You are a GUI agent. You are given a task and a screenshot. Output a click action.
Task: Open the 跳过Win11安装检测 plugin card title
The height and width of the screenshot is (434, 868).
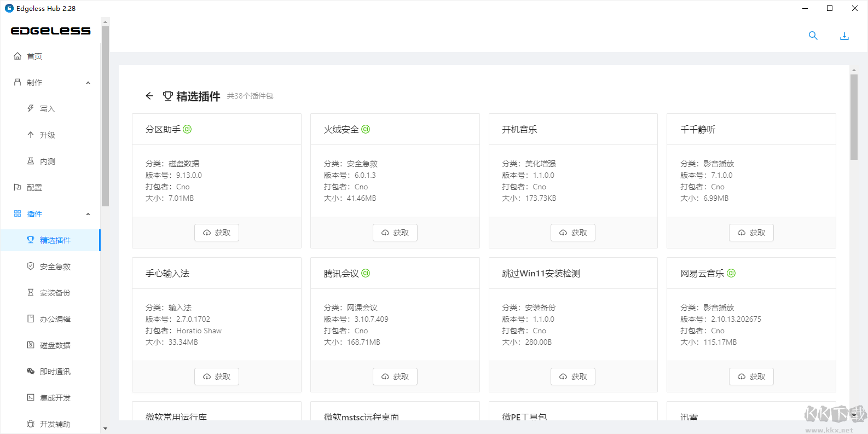point(541,273)
